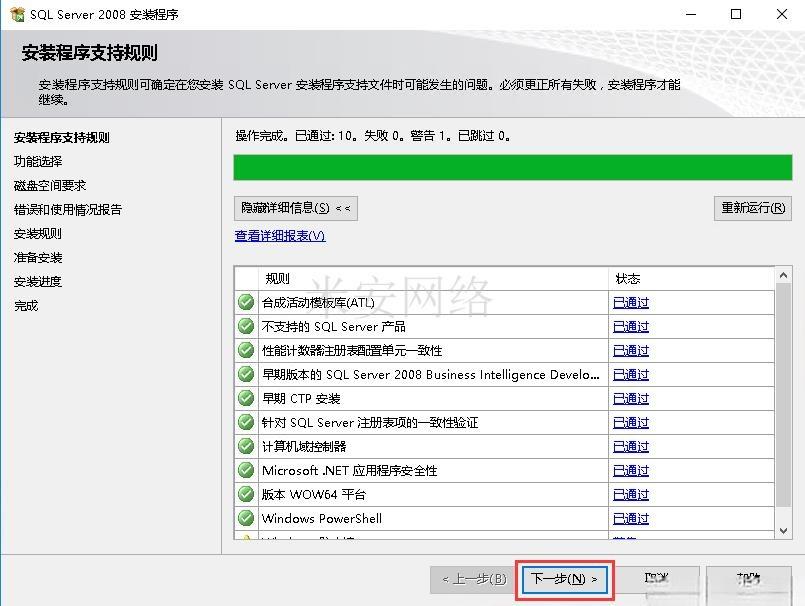Click the SQL Server installer title bar icon
The height and width of the screenshot is (606, 805).
(x=17, y=14)
